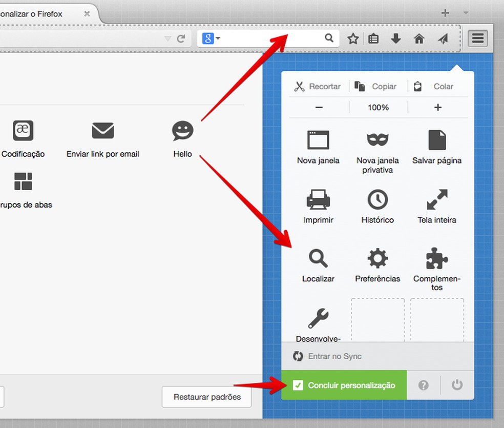
Task: Increase zoom with plus button
Action: (438, 108)
